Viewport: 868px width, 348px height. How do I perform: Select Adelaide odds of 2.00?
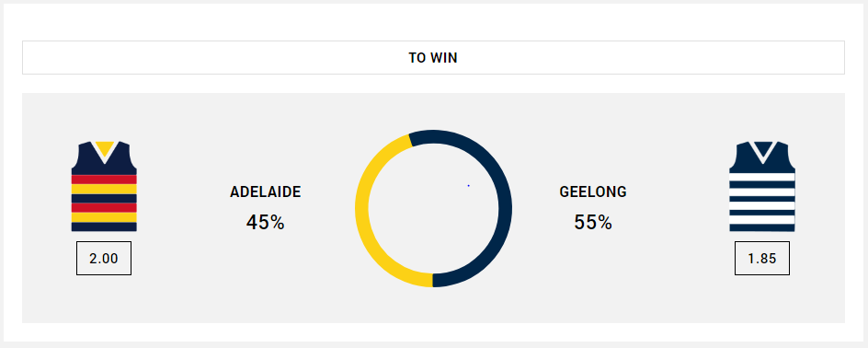click(104, 258)
